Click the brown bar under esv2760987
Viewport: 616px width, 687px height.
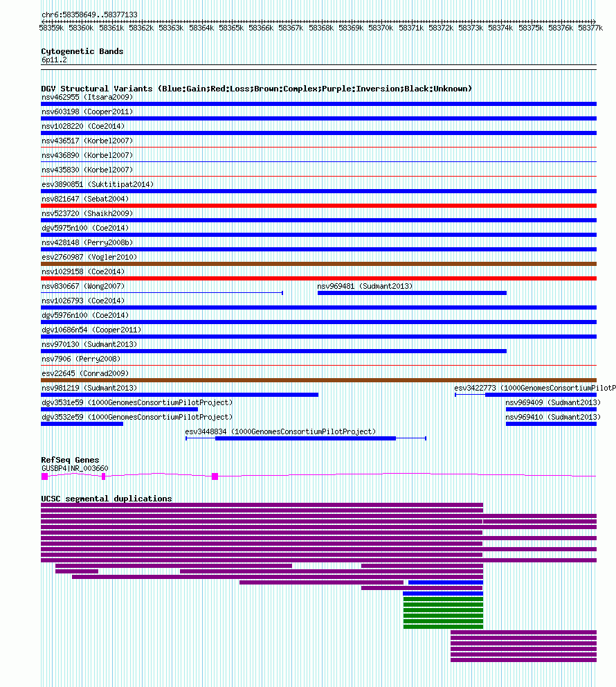(318, 264)
